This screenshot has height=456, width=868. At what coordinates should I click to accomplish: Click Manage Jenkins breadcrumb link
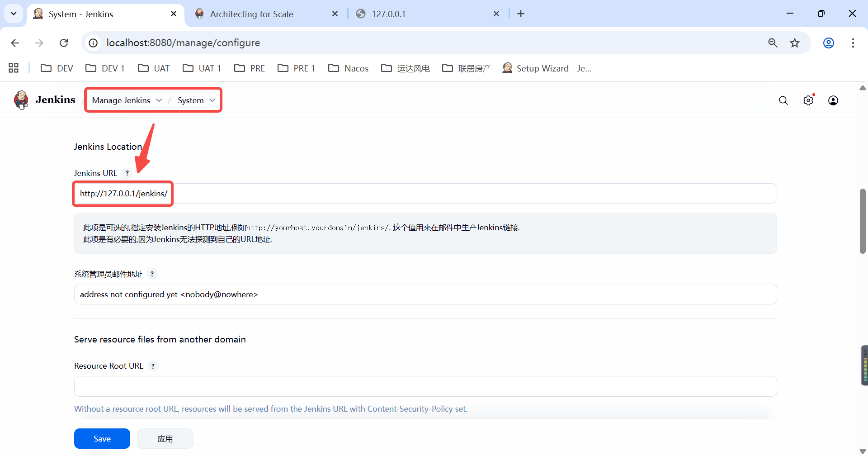click(x=121, y=100)
